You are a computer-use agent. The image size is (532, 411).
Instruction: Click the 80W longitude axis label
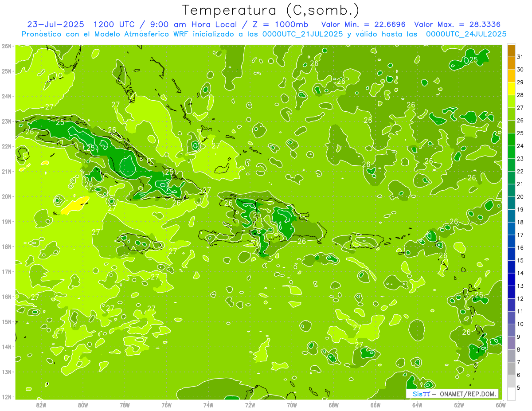coord(83,405)
